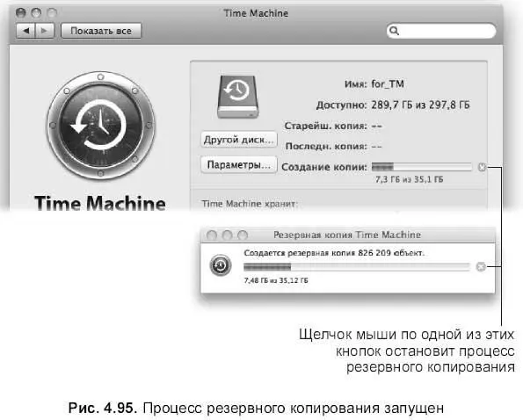Click the Резервная копия Time Machine title bar
The height and width of the screenshot is (420, 523).
click(348, 235)
